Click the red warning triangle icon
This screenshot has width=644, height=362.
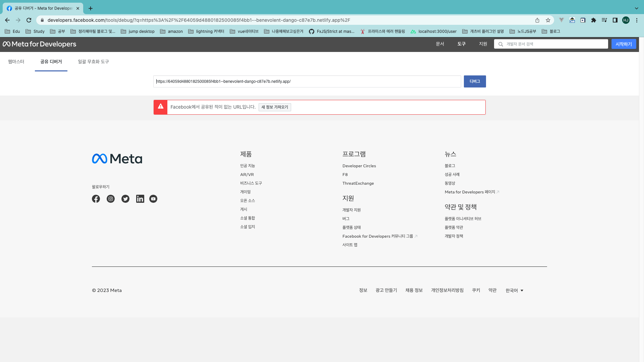161,107
